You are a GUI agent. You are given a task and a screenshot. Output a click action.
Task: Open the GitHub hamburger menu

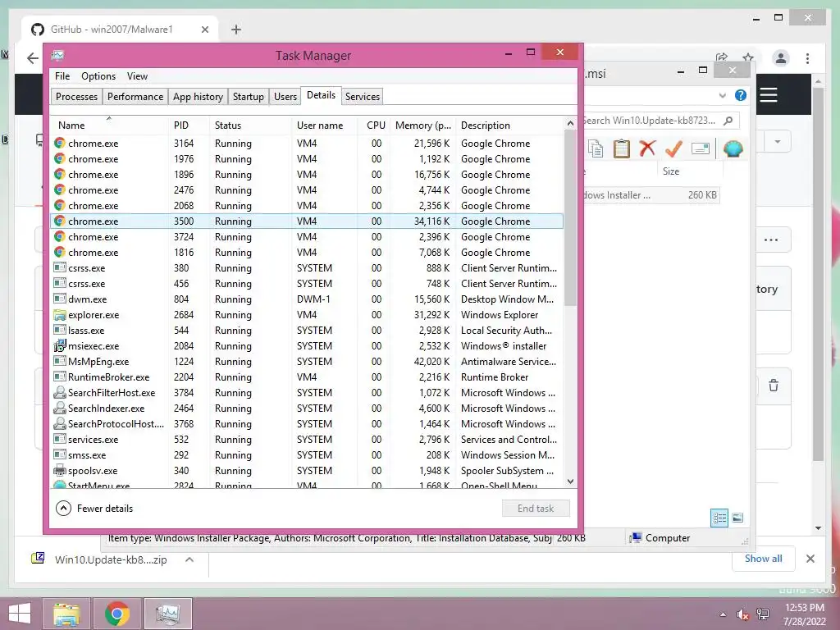[x=768, y=95]
